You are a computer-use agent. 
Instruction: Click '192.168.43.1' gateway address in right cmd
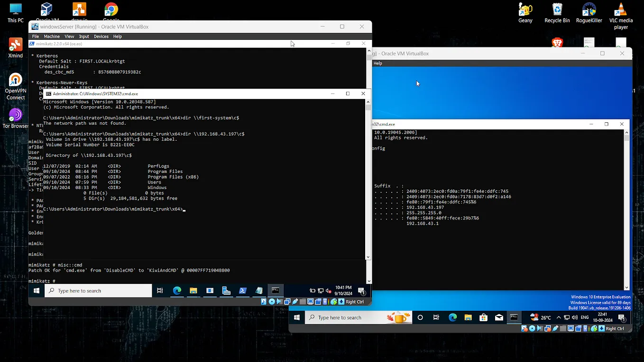(x=423, y=223)
